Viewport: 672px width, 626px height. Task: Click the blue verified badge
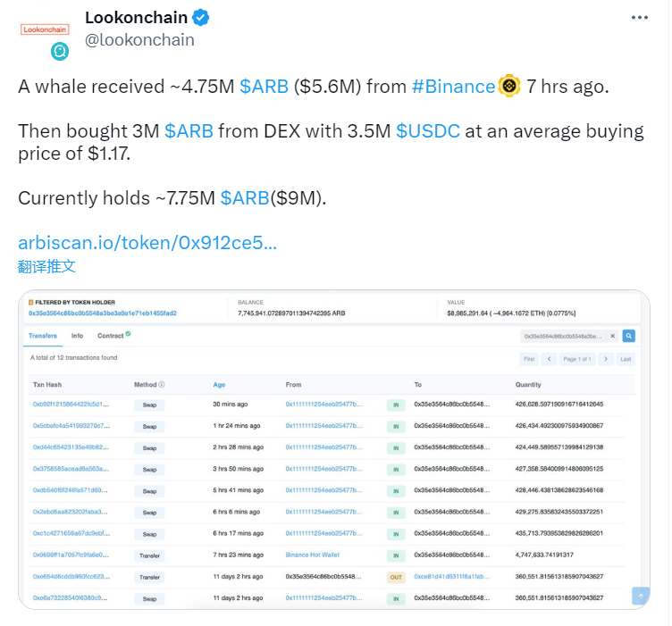tap(200, 18)
